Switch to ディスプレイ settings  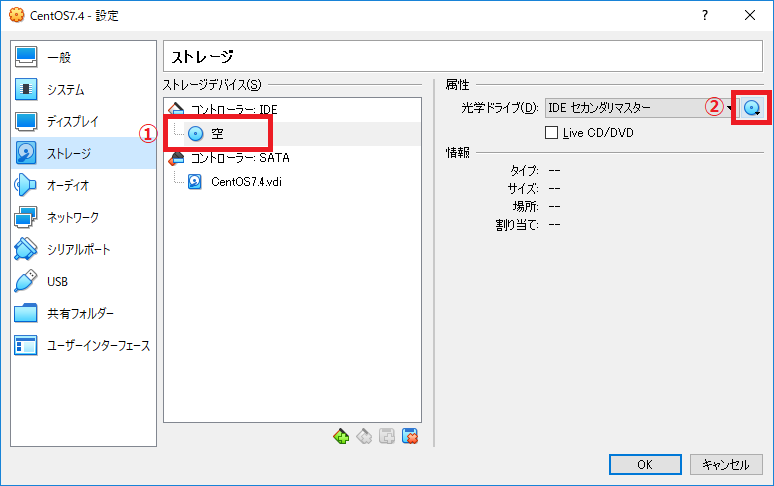pos(72,121)
